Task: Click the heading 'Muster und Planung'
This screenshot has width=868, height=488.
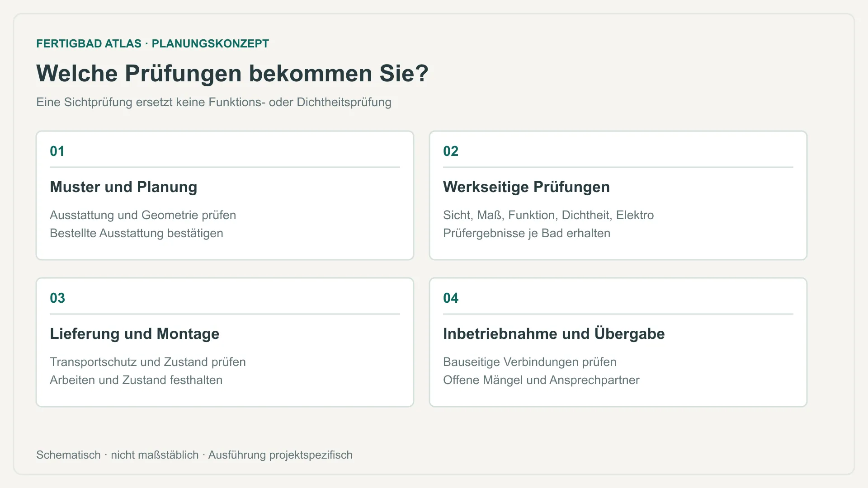Action: pyautogui.click(x=123, y=187)
